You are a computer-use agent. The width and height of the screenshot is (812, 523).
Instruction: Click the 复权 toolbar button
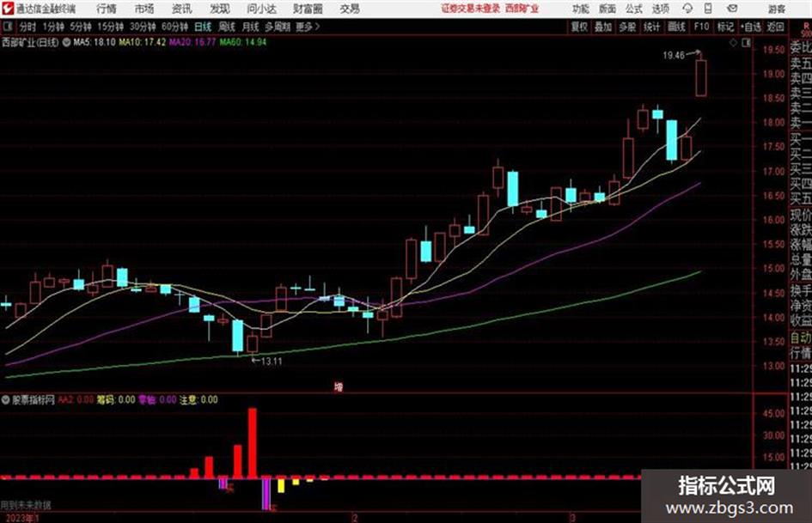(579, 27)
